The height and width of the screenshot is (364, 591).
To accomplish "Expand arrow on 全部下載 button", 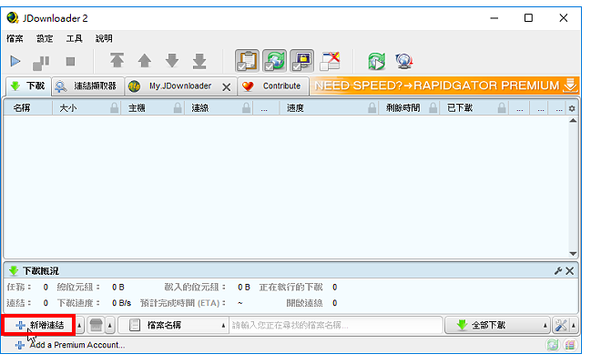I will tap(545, 325).
